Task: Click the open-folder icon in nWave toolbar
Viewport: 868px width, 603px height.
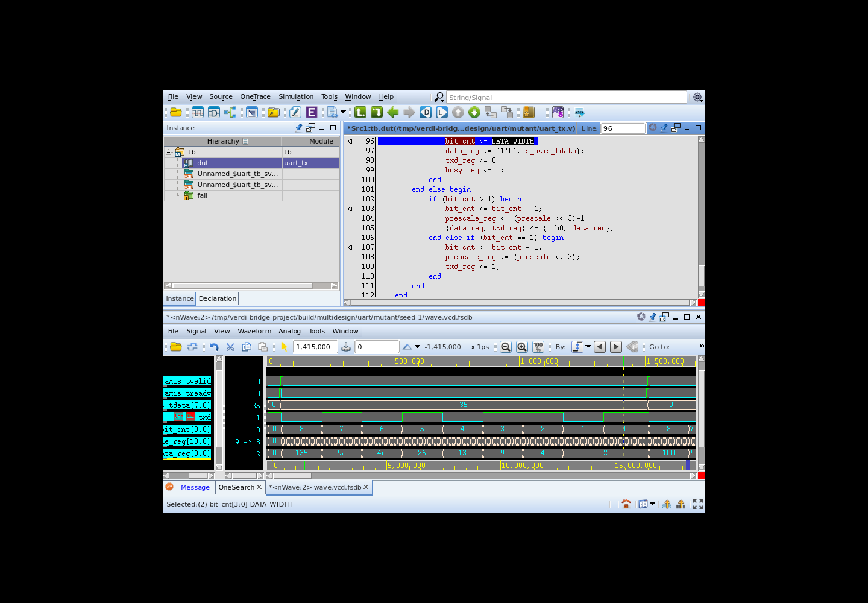Action: pos(176,347)
